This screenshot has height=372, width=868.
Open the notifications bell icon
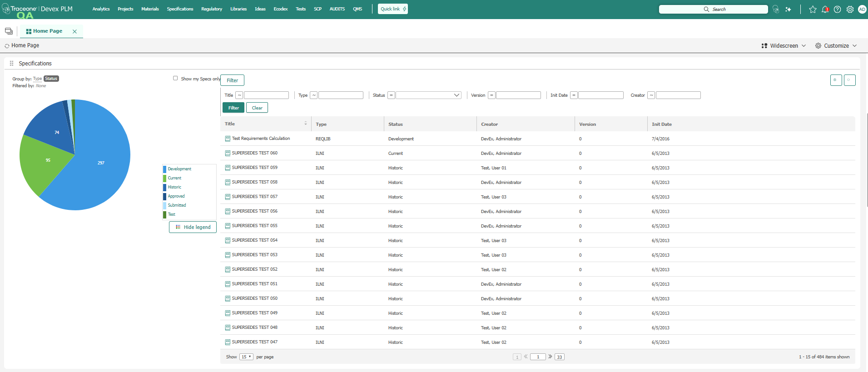click(x=825, y=9)
